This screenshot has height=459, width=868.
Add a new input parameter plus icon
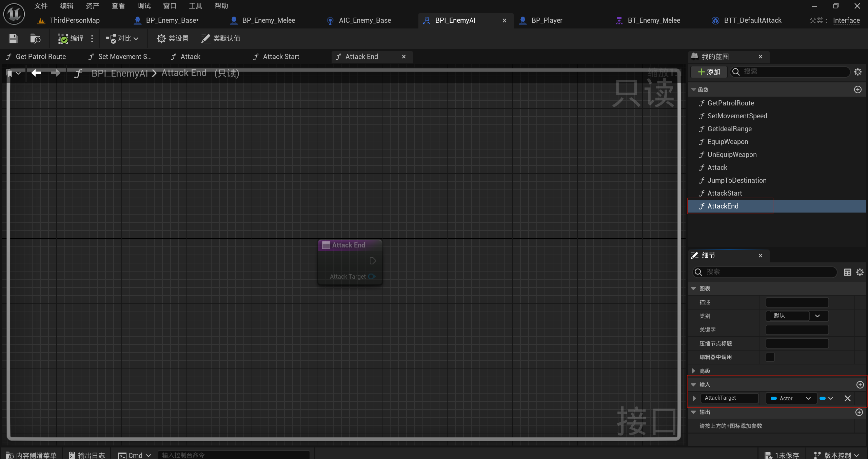(x=860, y=384)
